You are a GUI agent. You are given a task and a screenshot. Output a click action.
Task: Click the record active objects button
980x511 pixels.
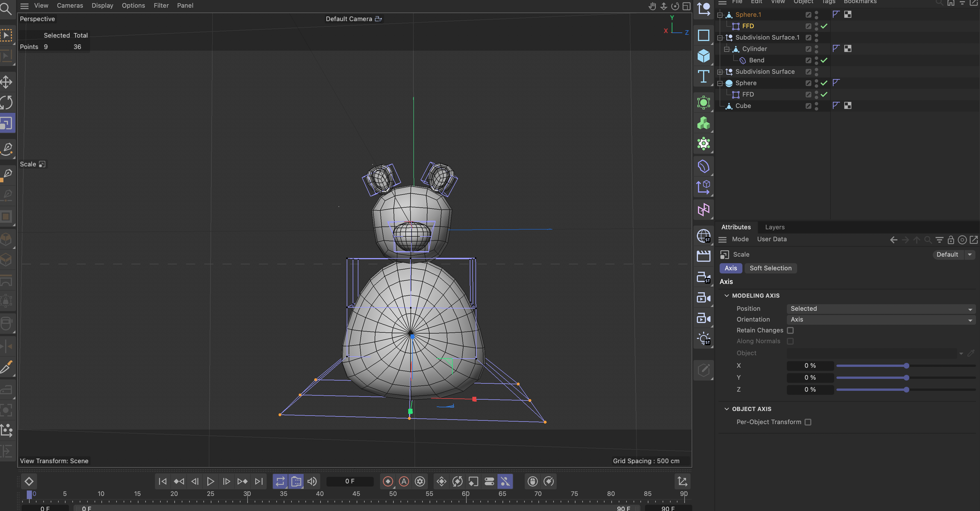pos(388,481)
